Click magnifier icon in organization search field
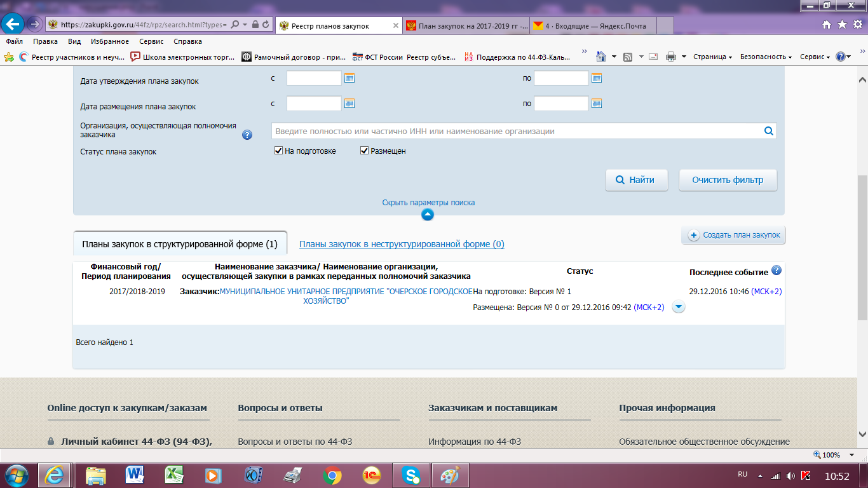868x488 pixels. [768, 132]
